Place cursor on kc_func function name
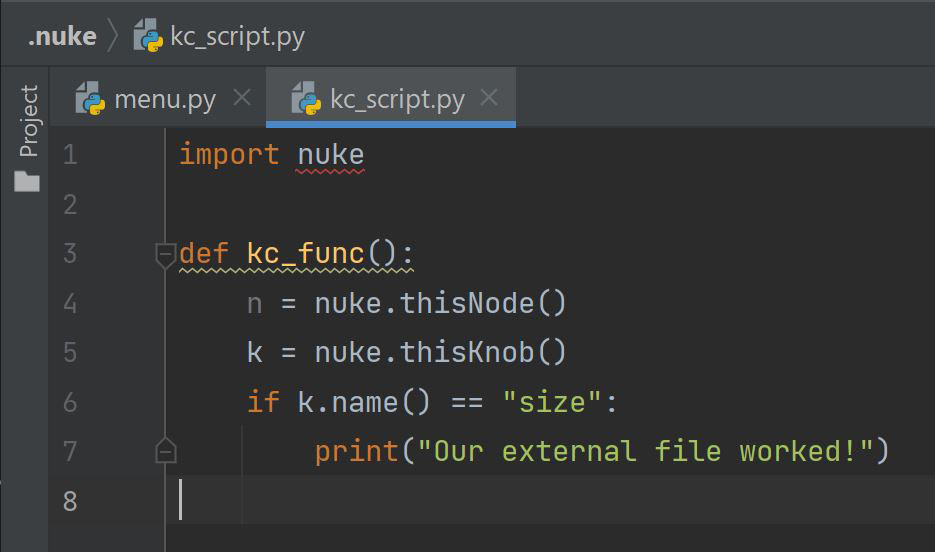Image resolution: width=935 pixels, height=552 pixels. [305, 253]
